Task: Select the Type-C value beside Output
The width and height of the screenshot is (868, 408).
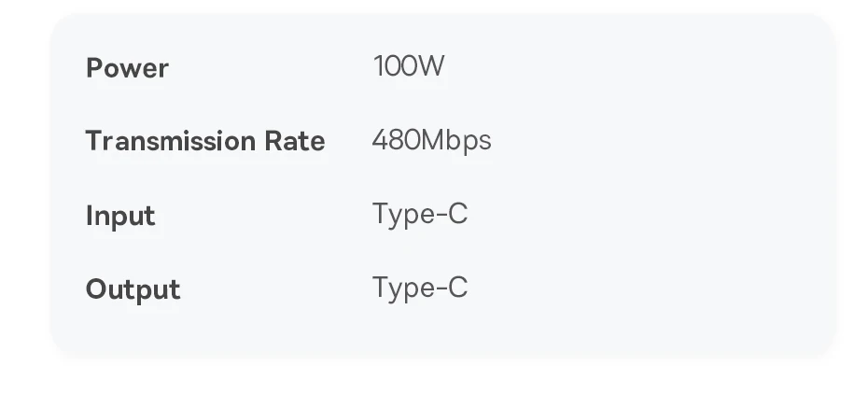Action: 420,288
